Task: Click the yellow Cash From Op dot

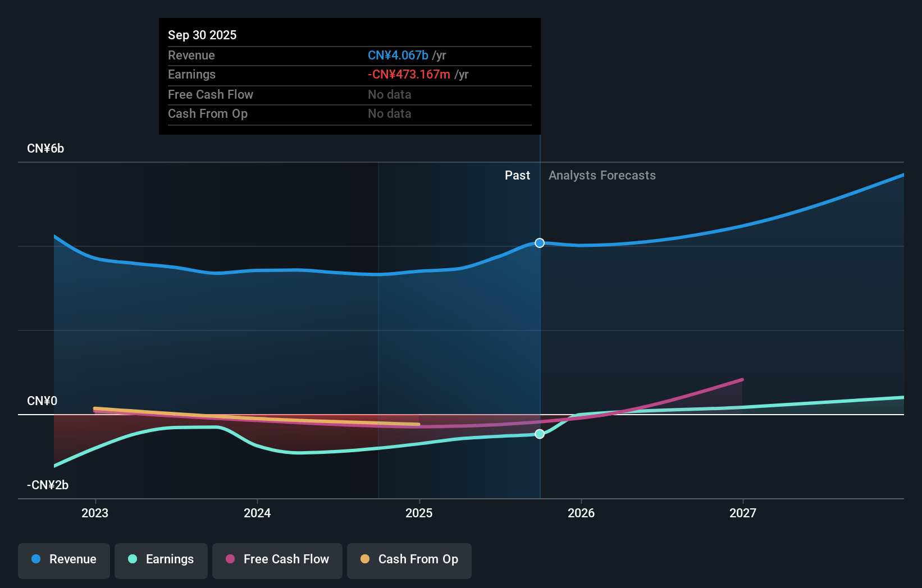Action: point(365,559)
